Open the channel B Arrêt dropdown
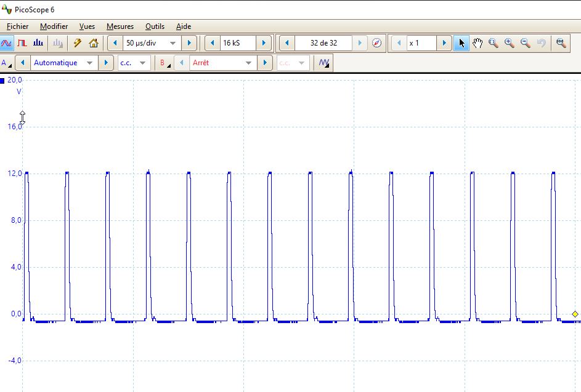Viewport: 581px width, 392px height. point(223,63)
